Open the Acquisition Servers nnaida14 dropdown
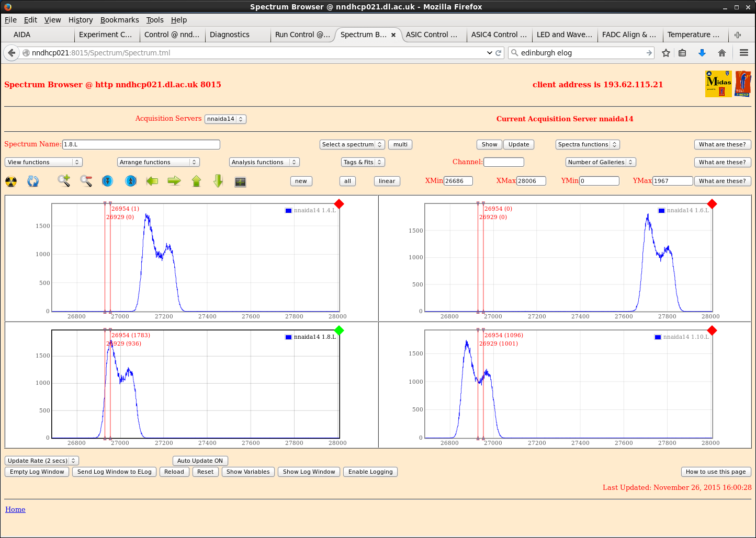 tap(225, 119)
